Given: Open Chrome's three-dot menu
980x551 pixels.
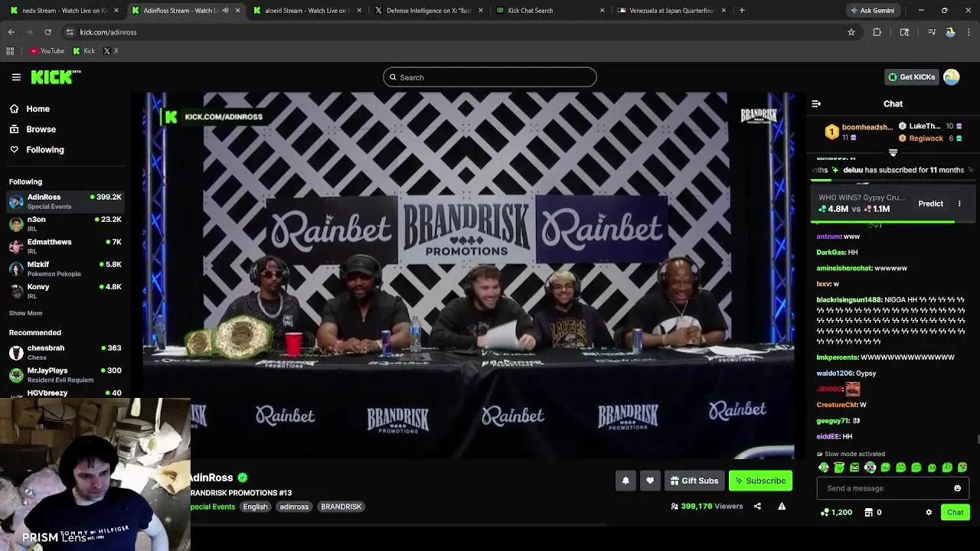Looking at the screenshot, I should [x=969, y=32].
